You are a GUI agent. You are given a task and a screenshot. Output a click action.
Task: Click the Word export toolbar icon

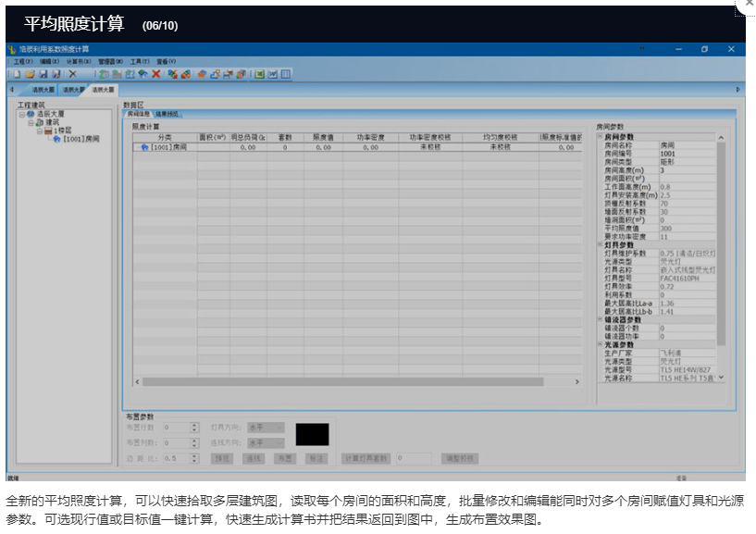(x=272, y=74)
